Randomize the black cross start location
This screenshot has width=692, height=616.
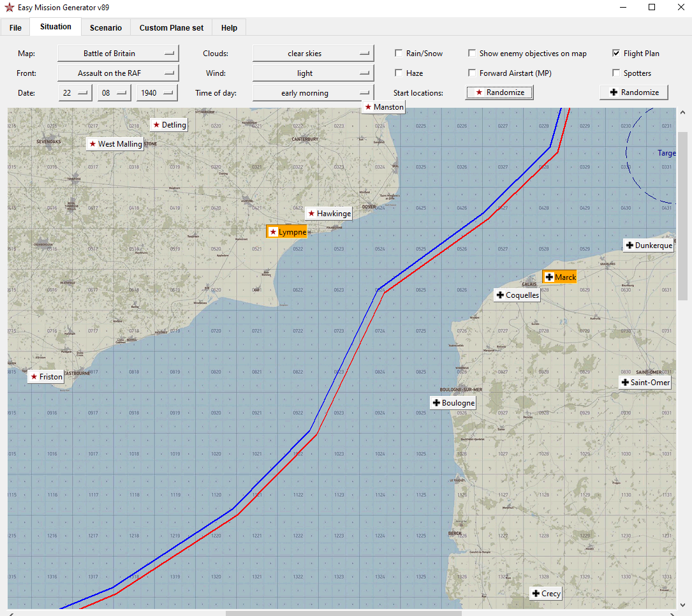point(634,92)
